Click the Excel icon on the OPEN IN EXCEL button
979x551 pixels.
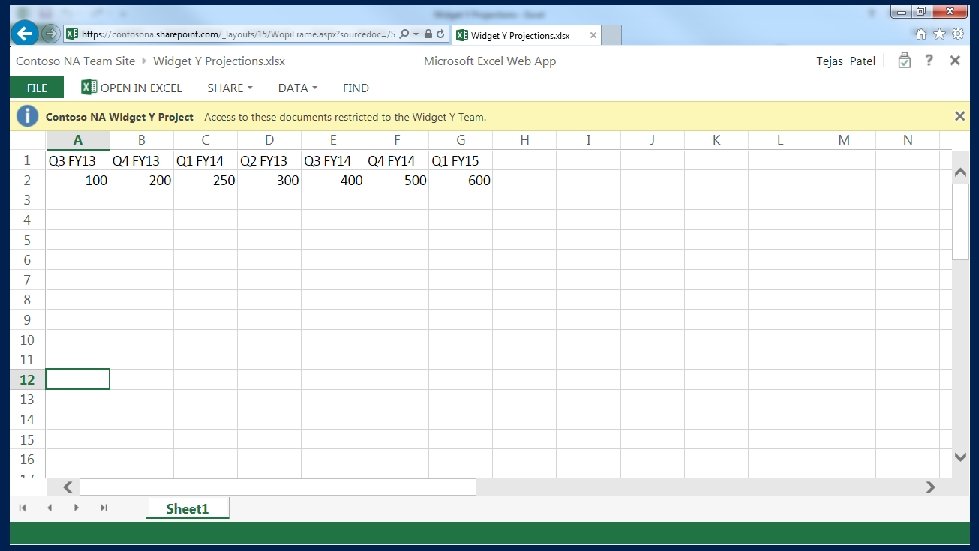coord(89,87)
